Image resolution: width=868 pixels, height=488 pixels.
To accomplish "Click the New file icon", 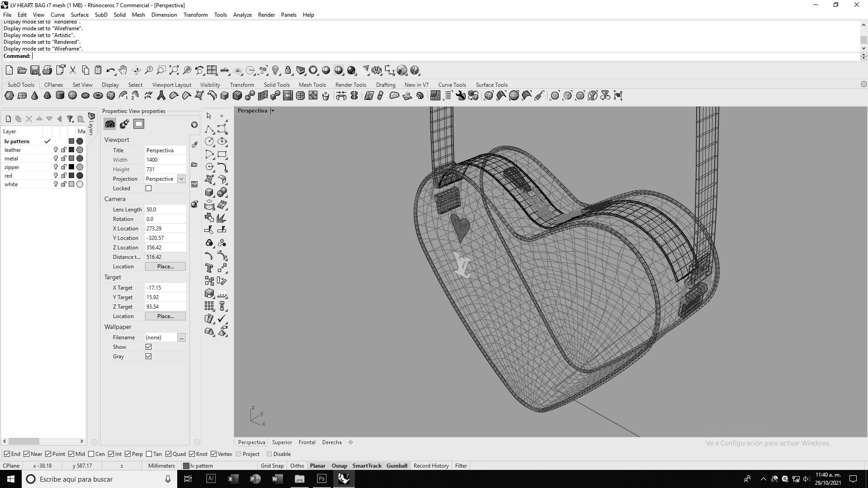I will click(x=9, y=70).
